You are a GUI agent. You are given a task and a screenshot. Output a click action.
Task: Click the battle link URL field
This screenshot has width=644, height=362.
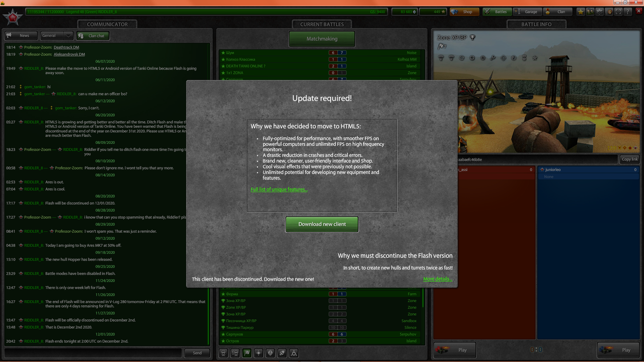[x=537, y=159]
